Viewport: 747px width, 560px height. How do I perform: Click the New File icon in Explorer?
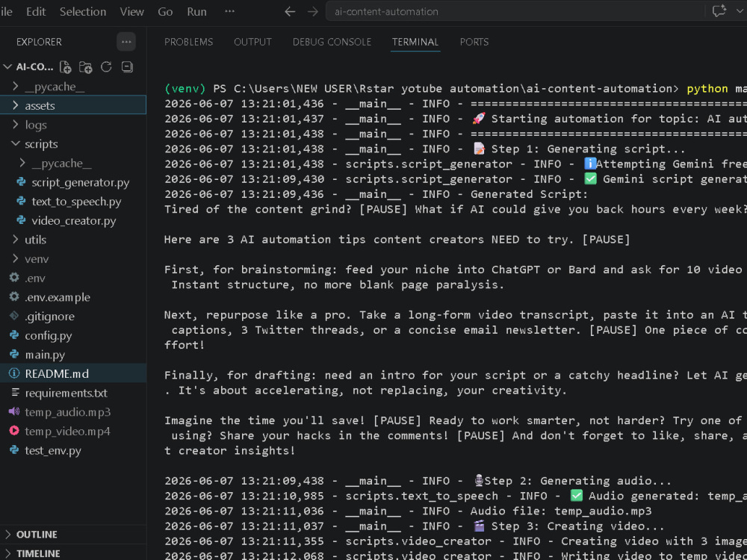pyautogui.click(x=65, y=67)
